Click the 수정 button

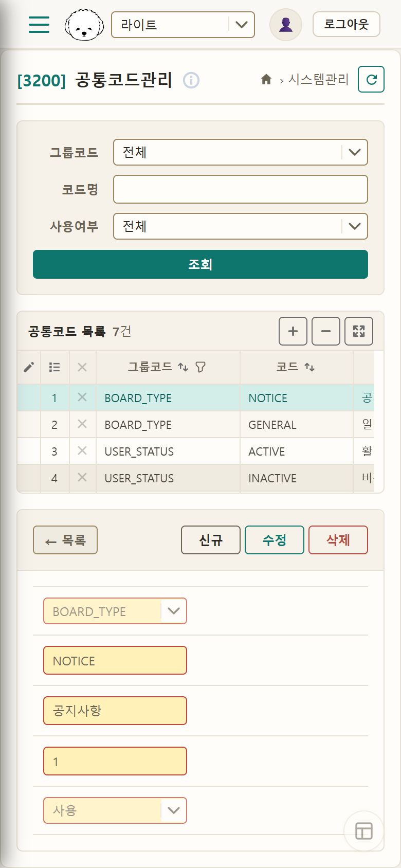click(x=275, y=540)
